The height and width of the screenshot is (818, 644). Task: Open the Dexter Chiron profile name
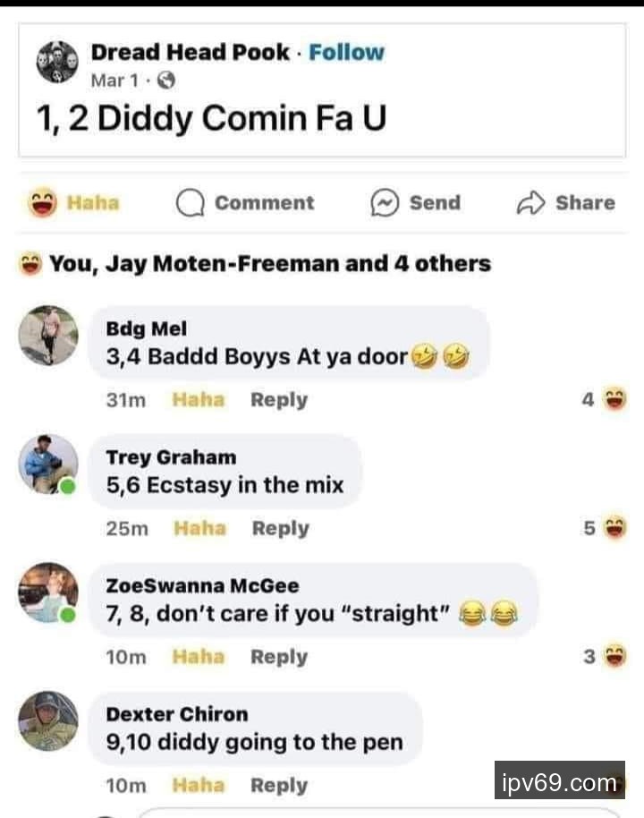177,714
